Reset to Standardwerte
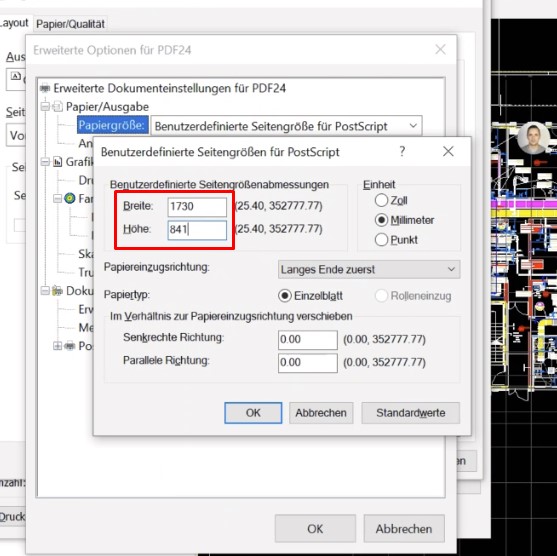This screenshot has width=557, height=556. tap(411, 413)
